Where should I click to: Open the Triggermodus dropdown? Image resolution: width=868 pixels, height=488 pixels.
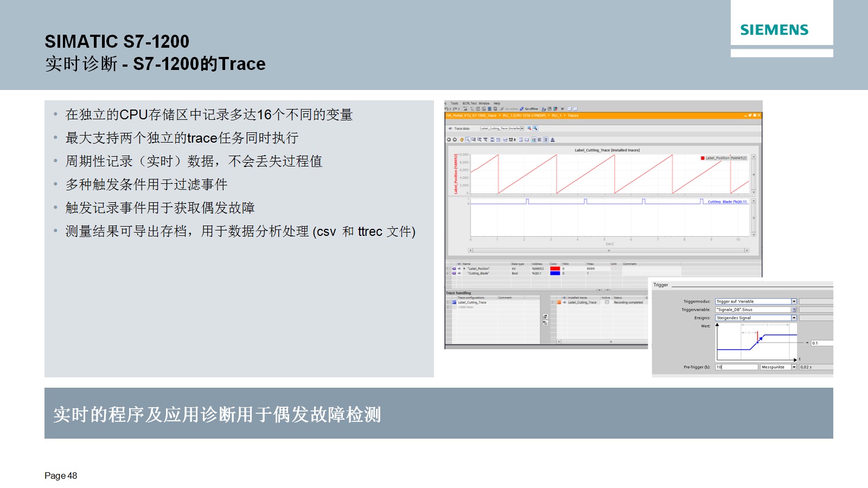pos(794,301)
